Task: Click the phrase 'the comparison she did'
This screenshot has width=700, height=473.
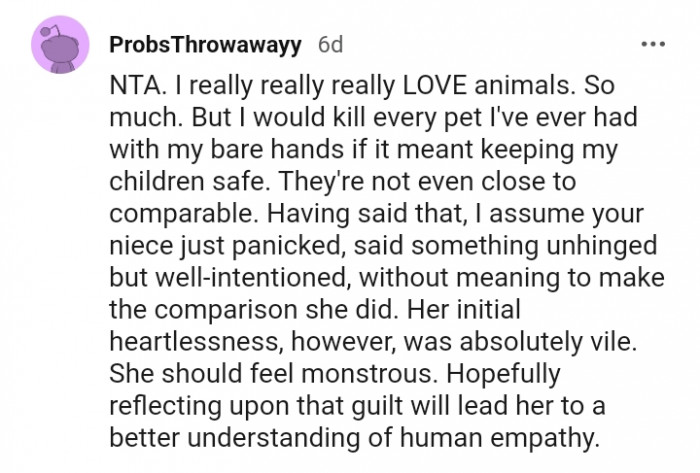Action: [253, 310]
